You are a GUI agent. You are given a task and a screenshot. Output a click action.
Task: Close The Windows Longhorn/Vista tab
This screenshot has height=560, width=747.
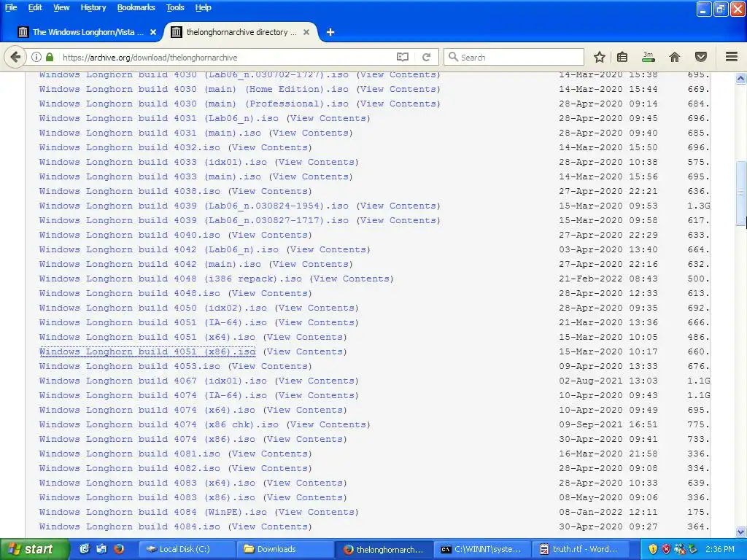pos(153,32)
